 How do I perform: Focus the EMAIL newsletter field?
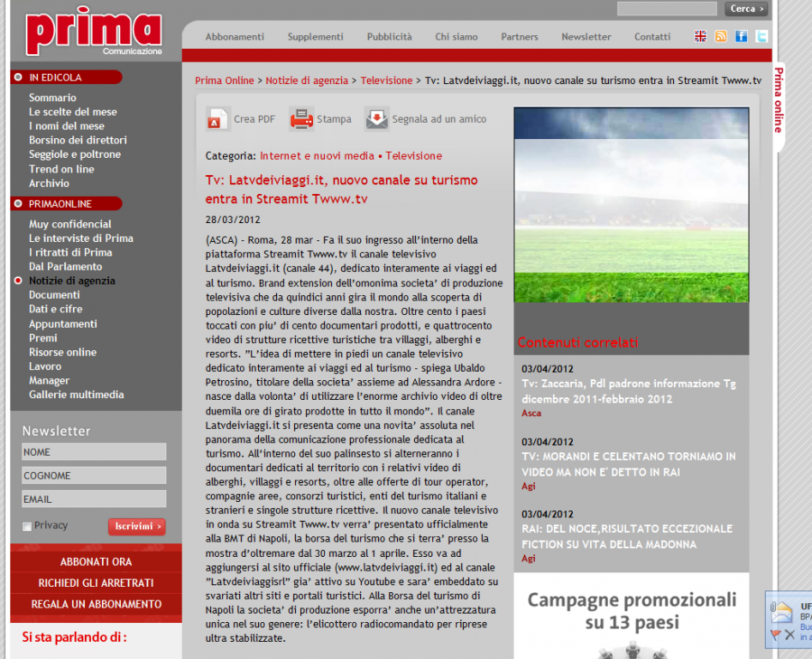tap(93, 499)
